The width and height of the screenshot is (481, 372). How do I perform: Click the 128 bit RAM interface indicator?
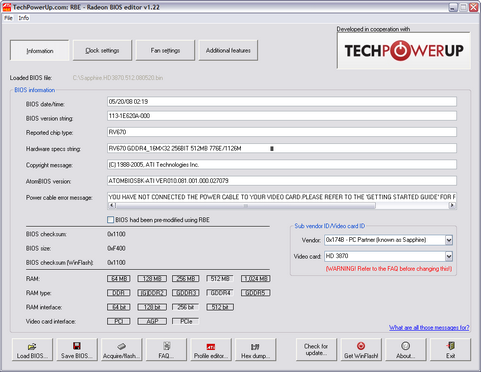pos(152,307)
